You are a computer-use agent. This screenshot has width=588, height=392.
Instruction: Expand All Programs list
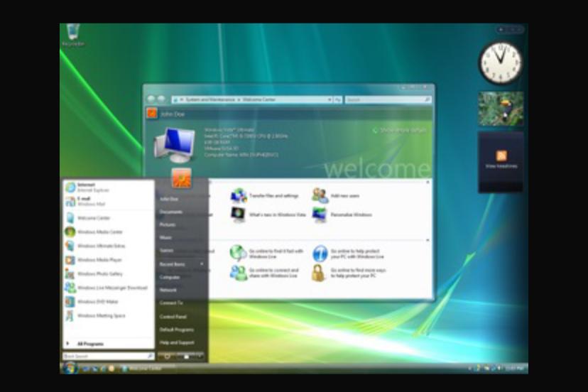(x=89, y=344)
